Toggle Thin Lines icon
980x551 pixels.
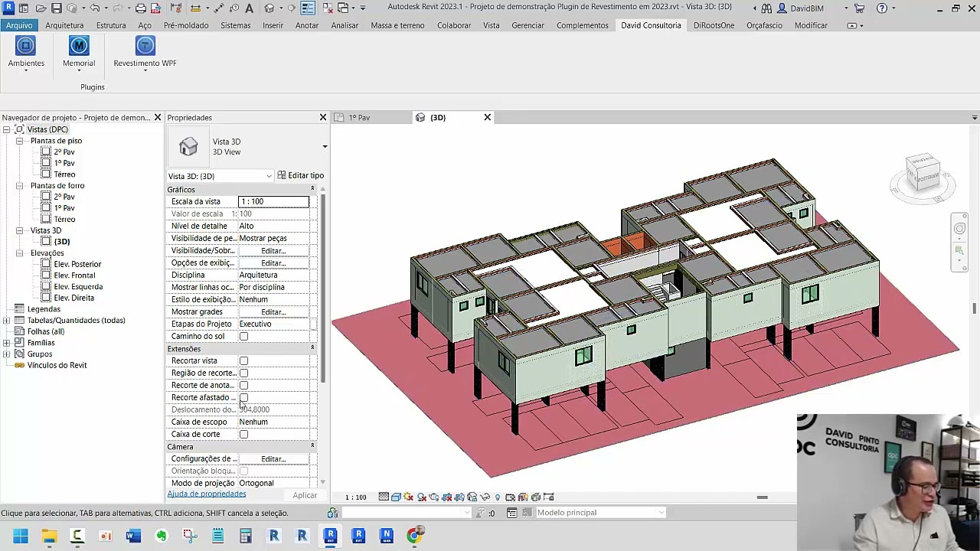pyautogui.click(x=308, y=8)
